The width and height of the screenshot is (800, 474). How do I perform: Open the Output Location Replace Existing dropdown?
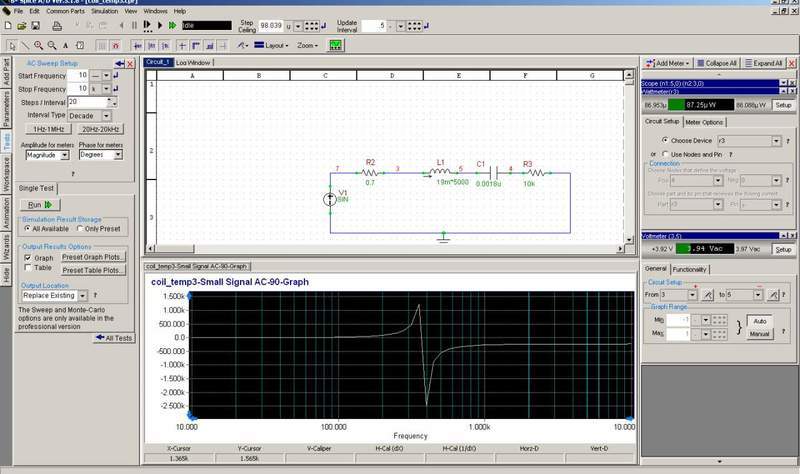click(81, 296)
